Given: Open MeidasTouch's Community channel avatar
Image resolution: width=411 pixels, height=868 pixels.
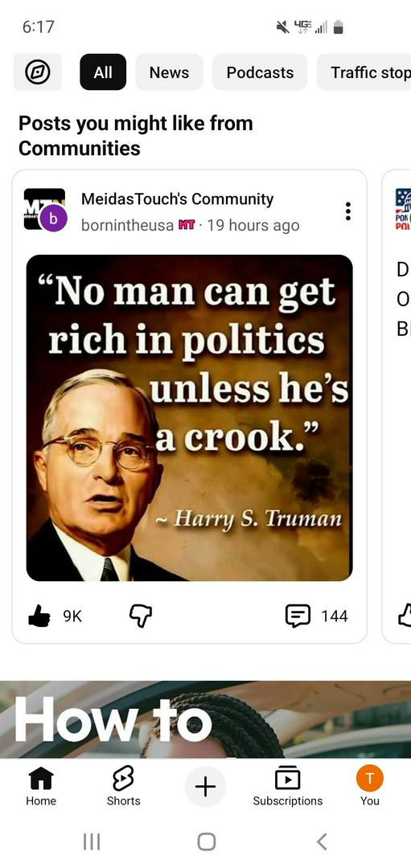Looking at the screenshot, I should point(45,209).
